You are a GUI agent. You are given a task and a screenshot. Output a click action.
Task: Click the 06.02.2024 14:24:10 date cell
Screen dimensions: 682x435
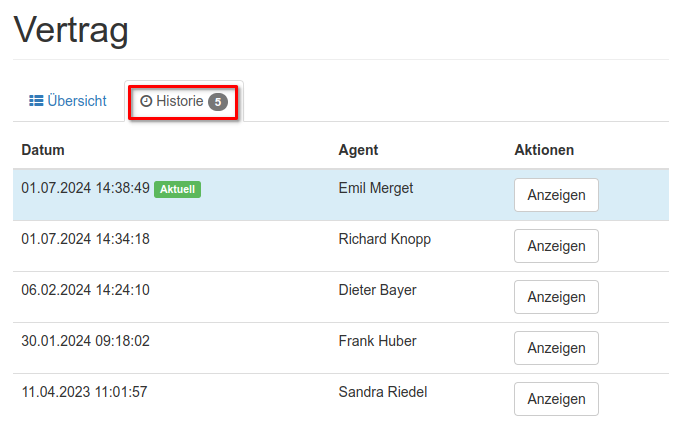pyautogui.click(x=85, y=290)
